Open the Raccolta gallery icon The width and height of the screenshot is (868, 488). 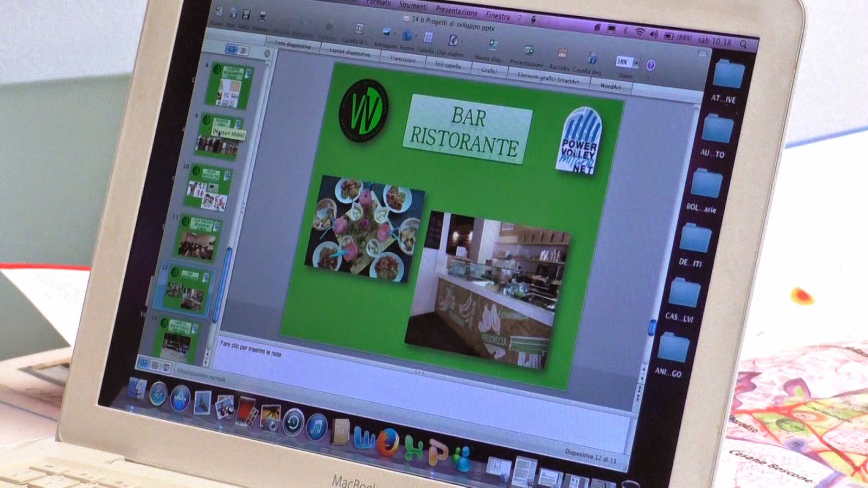(x=562, y=54)
